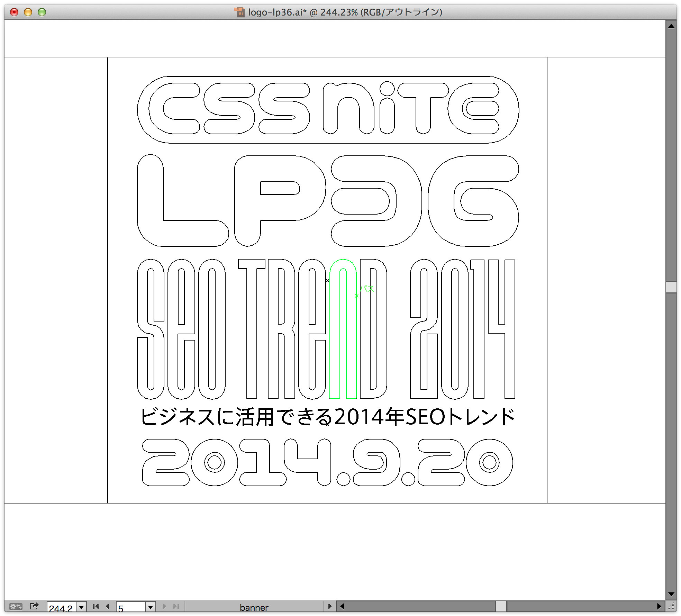The width and height of the screenshot is (681, 616).
Task: Zoom the window with green button
Action: (42, 12)
